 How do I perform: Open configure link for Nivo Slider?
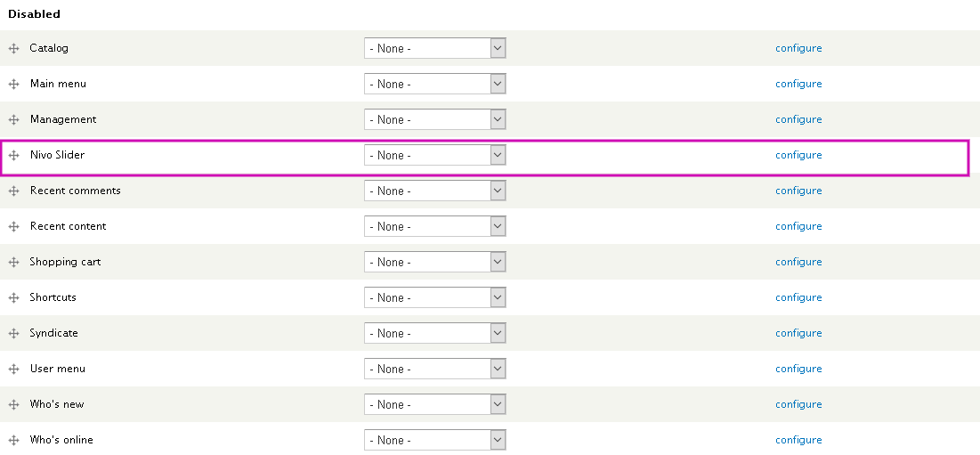tap(798, 155)
